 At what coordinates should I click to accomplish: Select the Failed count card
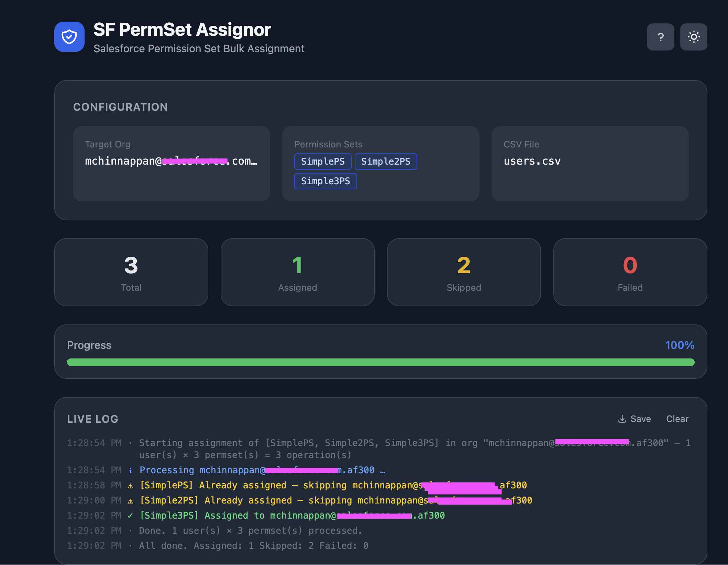(x=630, y=272)
